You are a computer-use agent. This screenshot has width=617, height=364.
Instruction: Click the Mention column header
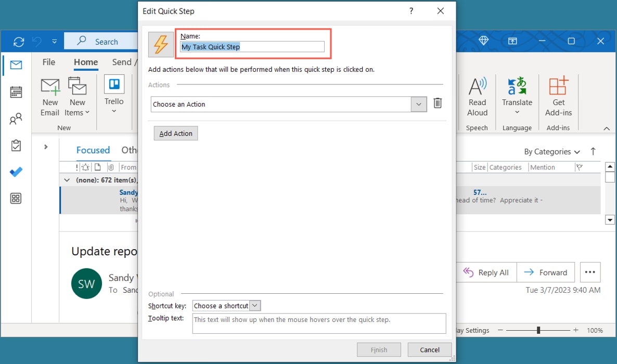point(542,167)
